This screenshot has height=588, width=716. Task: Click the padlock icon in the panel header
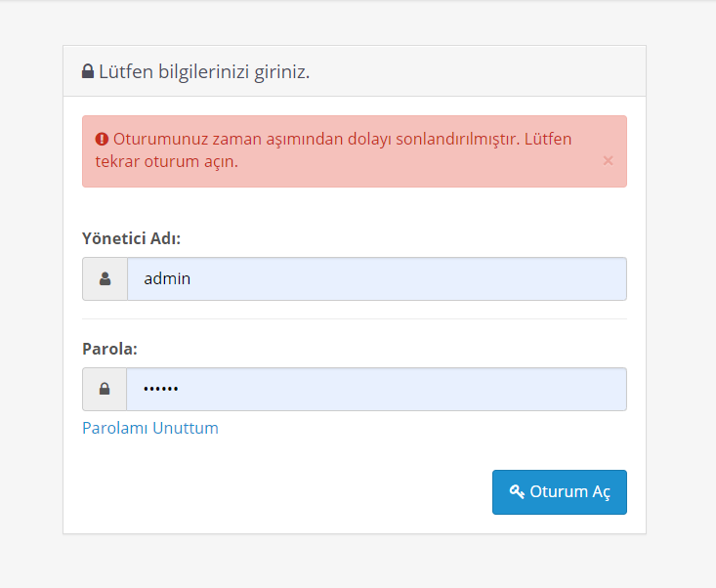[88, 71]
